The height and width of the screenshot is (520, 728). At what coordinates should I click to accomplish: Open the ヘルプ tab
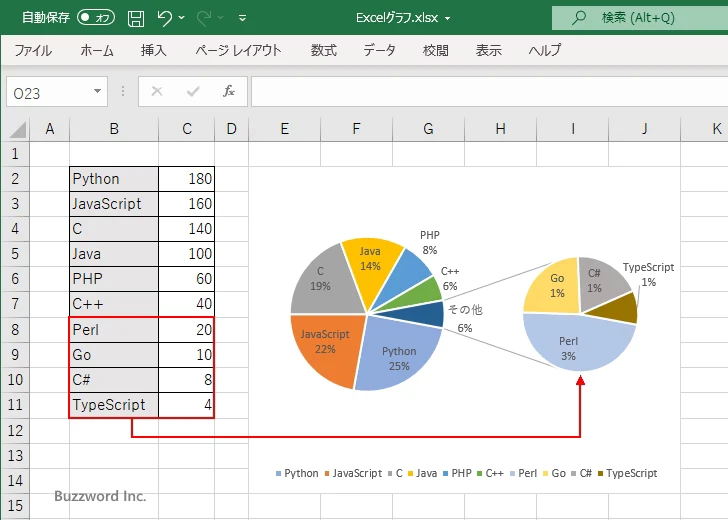pos(545,50)
